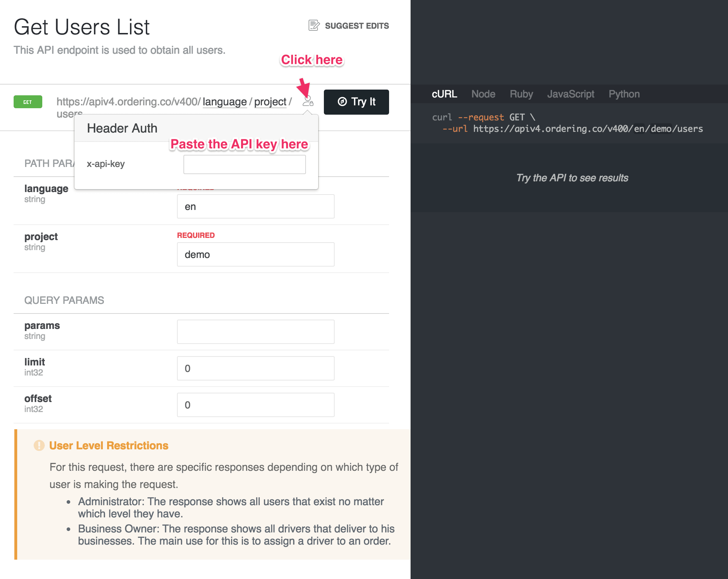Screen dimensions: 728x579
Task: Click the Business Owner bullet point text
Action: 236,535
